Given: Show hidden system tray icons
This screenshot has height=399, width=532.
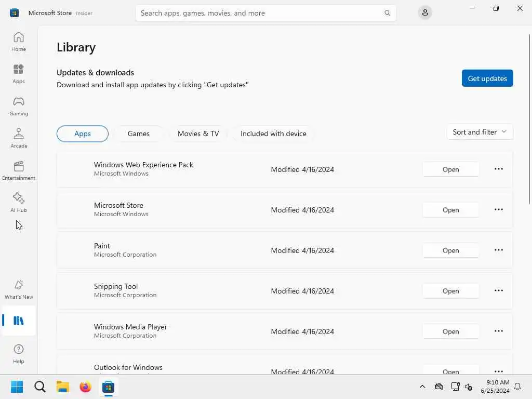Looking at the screenshot, I should [422, 387].
